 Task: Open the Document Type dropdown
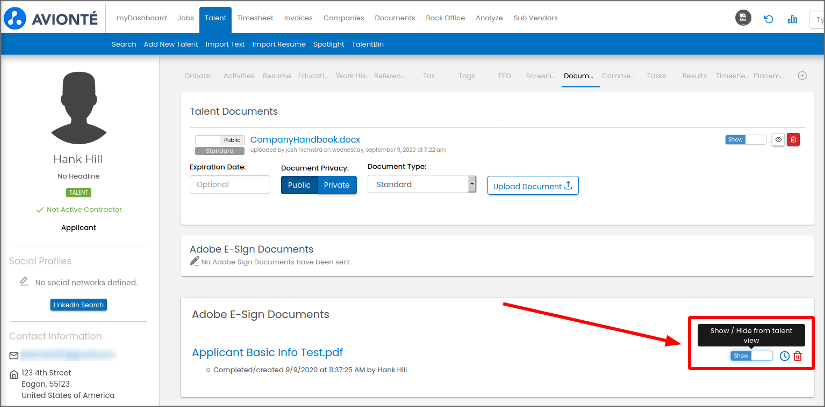(421, 185)
